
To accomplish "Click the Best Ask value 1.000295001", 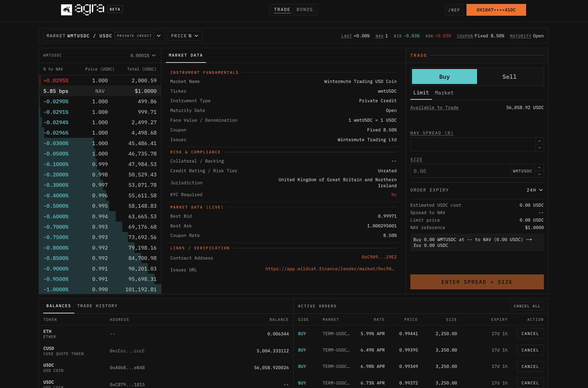I will (x=382, y=226).
